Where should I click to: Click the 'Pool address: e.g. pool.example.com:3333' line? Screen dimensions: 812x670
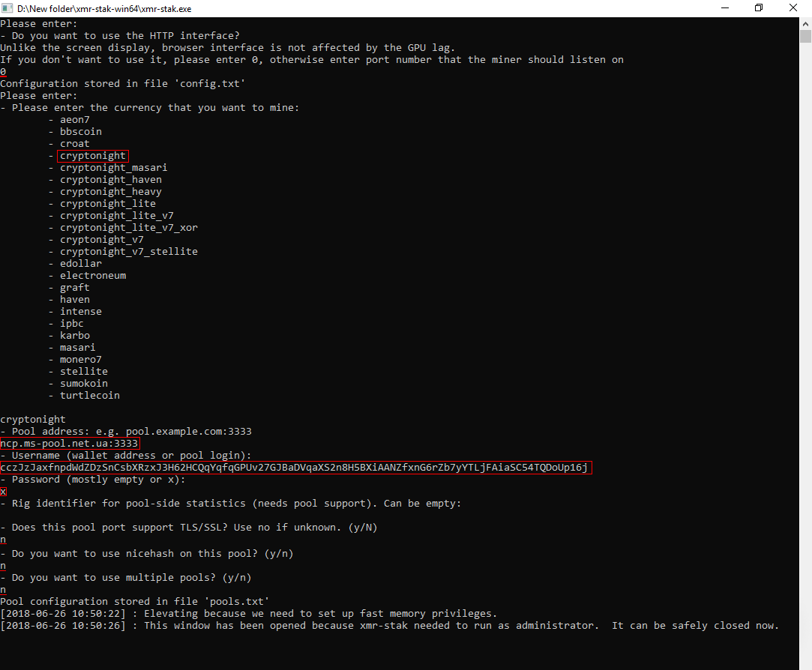(126, 432)
